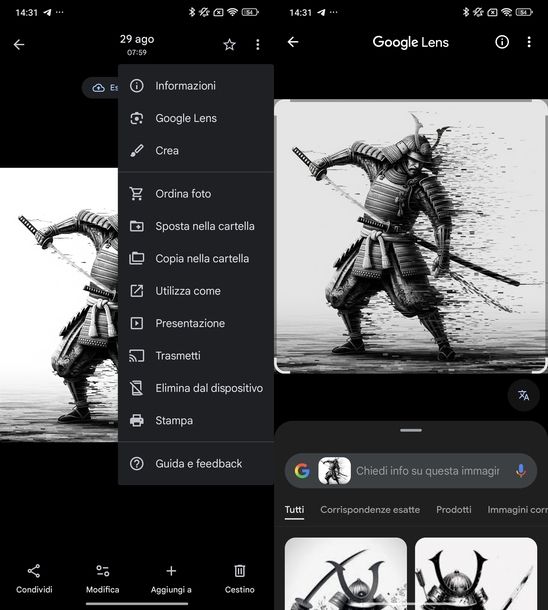Choose Google Lens from the menu
This screenshot has width=548, height=610.
point(196,118)
